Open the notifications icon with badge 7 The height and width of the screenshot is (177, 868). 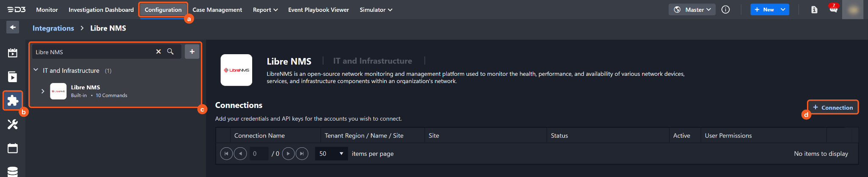[x=833, y=9]
